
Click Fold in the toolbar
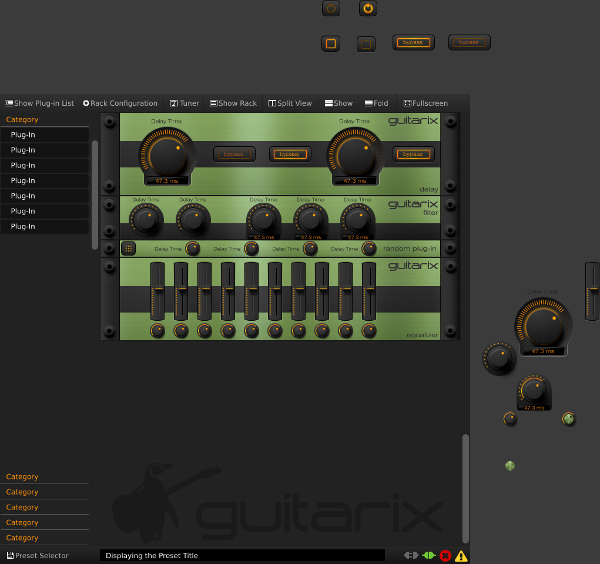click(377, 103)
